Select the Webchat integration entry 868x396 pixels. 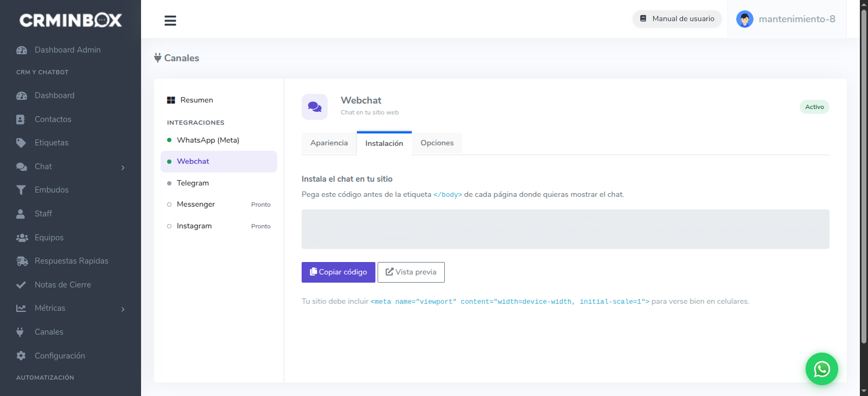point(219,162)
